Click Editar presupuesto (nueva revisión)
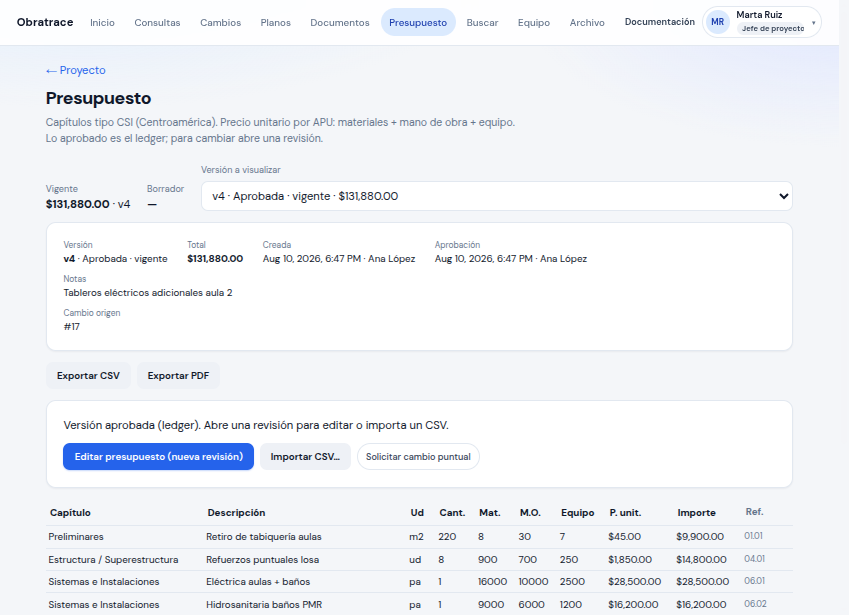 pos(158,457)
